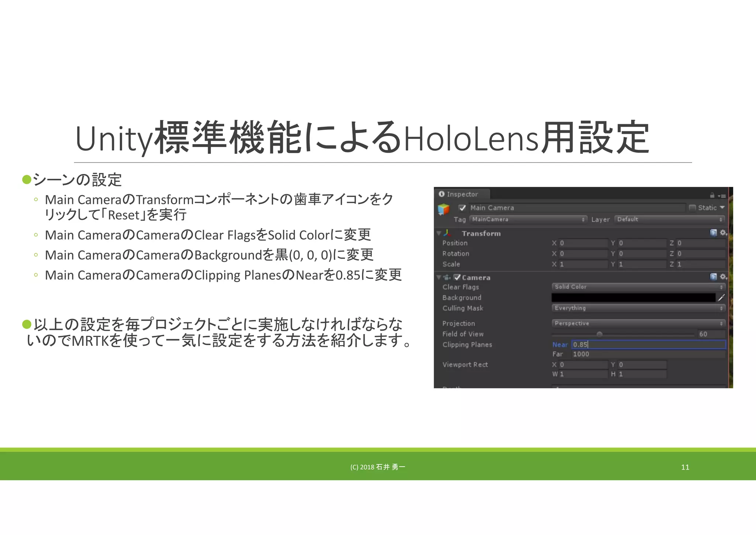Click the Main Camera GameObject cube icon
756x535 pixels.
point(443,209)
